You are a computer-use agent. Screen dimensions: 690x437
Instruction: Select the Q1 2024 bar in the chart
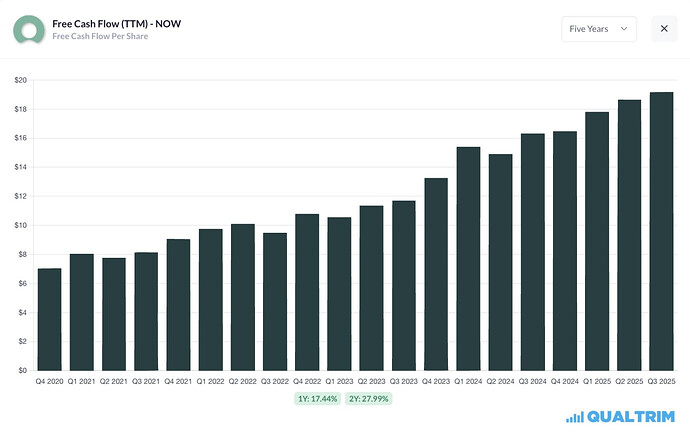tap(468, 259)
